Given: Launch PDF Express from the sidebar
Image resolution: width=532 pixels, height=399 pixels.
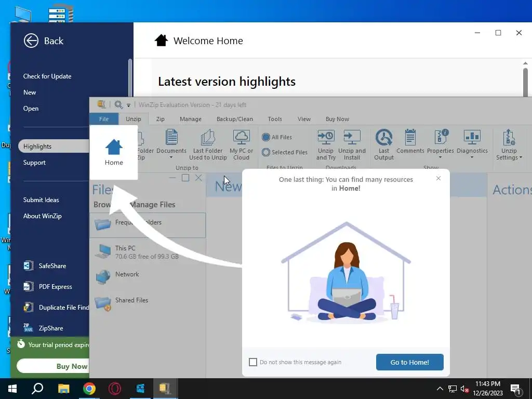Looking at the screenshot, I should (x=47, y=287).
